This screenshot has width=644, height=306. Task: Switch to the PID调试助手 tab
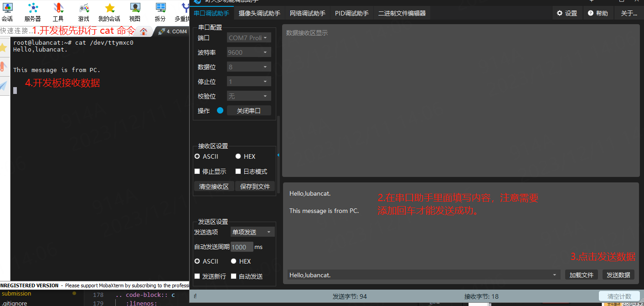coord(351,13)
